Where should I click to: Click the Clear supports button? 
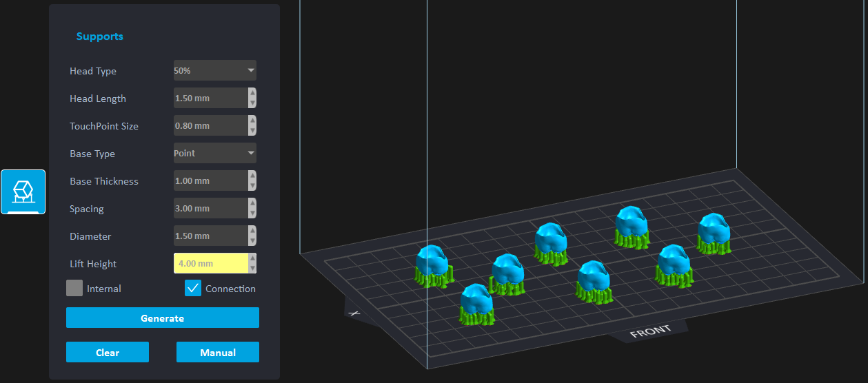108,352
